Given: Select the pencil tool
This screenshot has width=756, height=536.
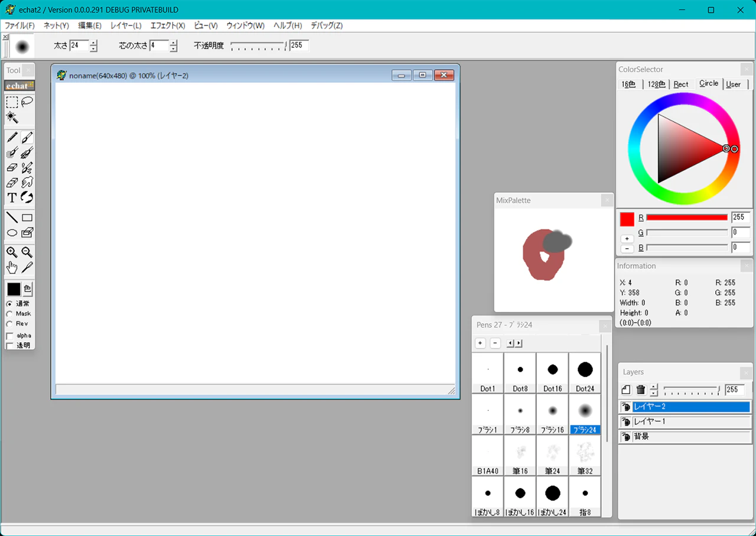Looking at the screenshot, I should tap(12, 138).
